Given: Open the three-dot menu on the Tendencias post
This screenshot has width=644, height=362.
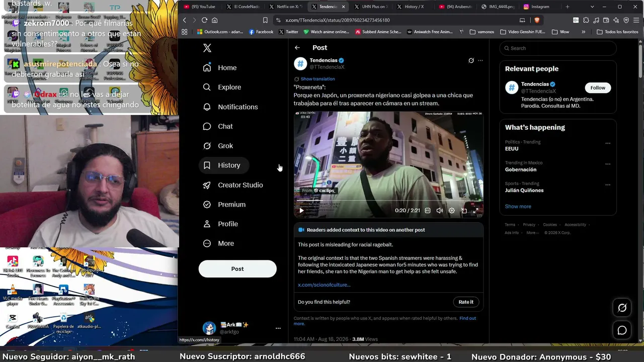Looking at the screenshot, I should (x=480, y=60).
